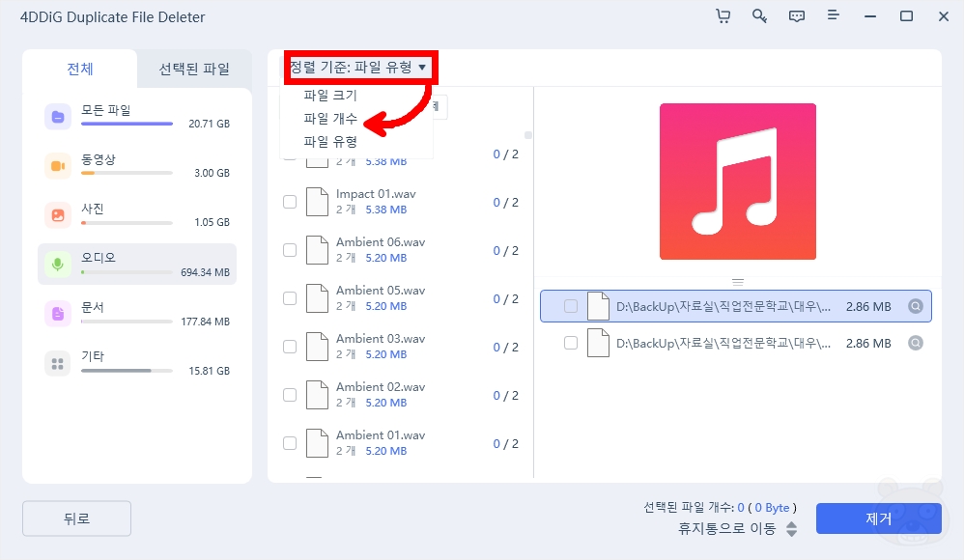Click the Impact 01.wav 0 / 2 count
This screenshot has height=560, width=964.
(505, 202)
